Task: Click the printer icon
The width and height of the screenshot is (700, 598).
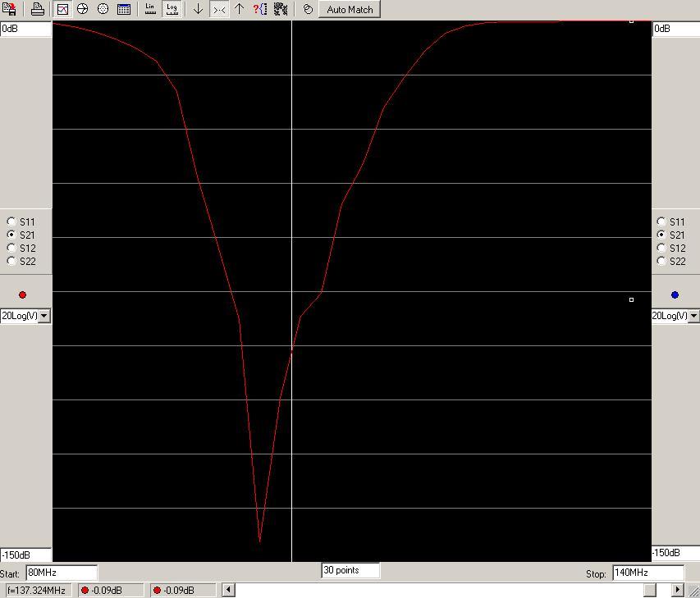Action: coord(38,9)
